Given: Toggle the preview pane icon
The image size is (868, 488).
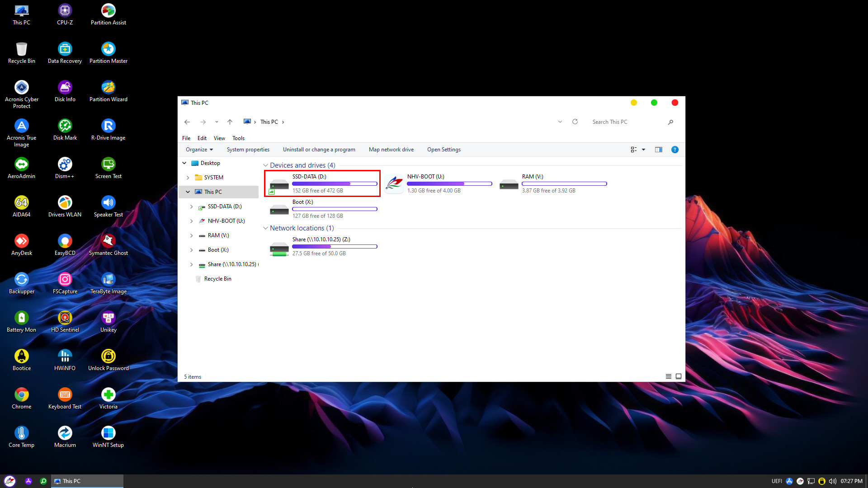Looking at the screenshot, I should click(658, 150).
